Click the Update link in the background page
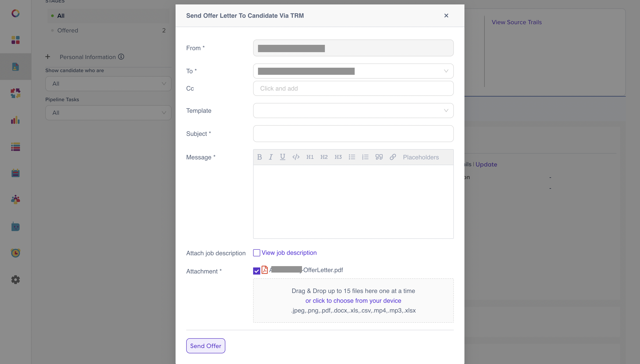 (486, 164)
